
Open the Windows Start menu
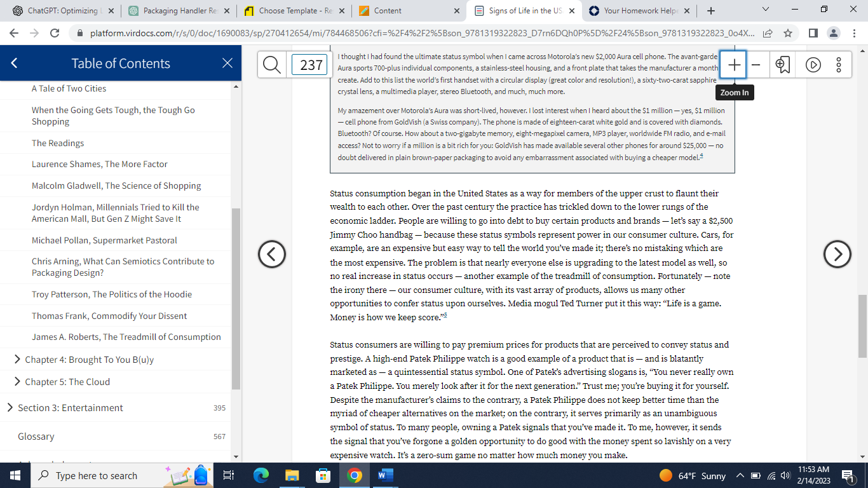tap(15, 475)
